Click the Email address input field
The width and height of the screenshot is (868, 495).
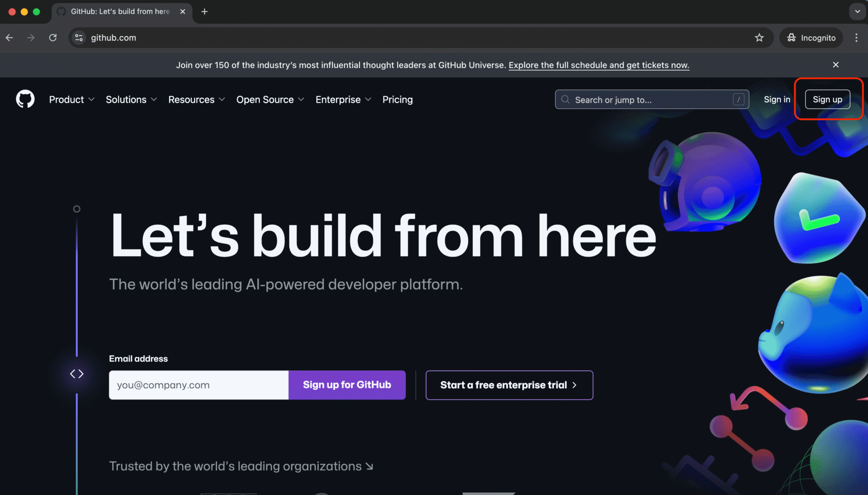tap(198, 385)
